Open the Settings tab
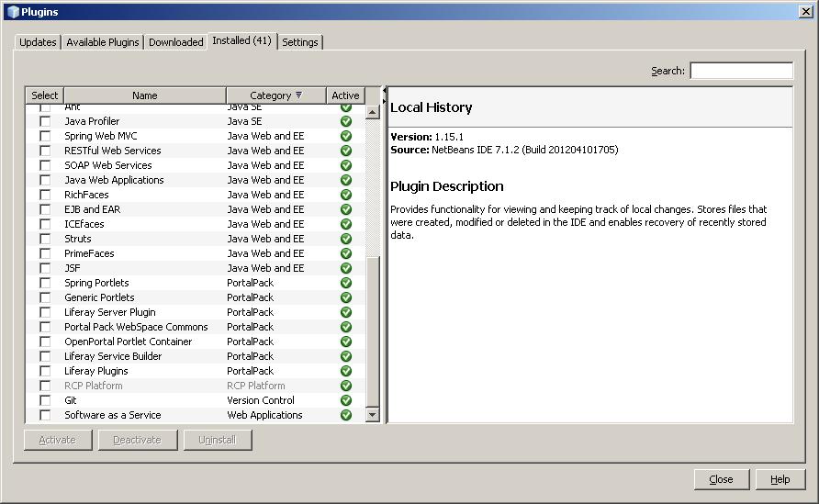 pyautogui.click(x=300, y=42)
